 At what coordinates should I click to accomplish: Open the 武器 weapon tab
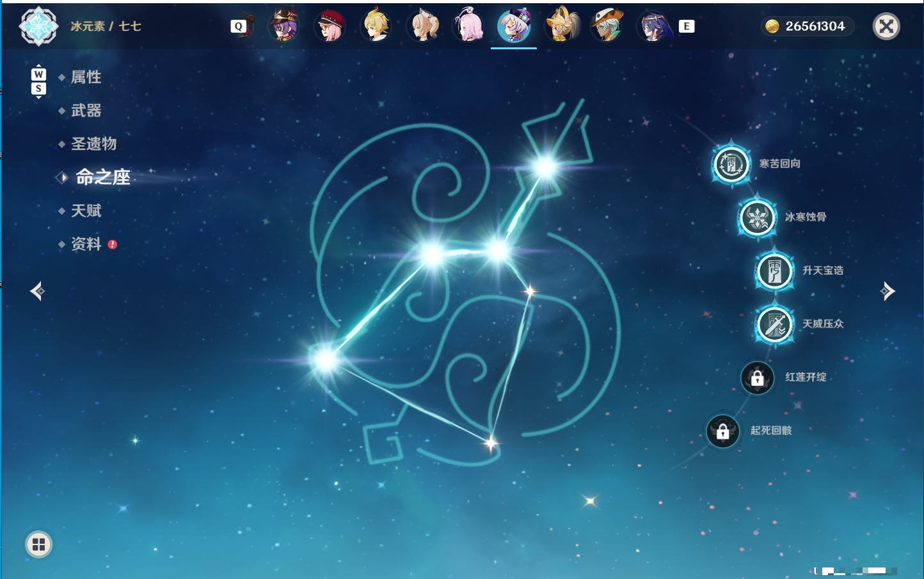tap(86, 111)
